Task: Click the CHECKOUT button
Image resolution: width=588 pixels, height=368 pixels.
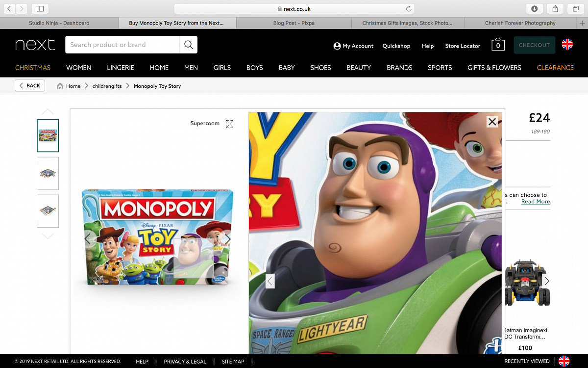Action: click(x=535, y=45)
